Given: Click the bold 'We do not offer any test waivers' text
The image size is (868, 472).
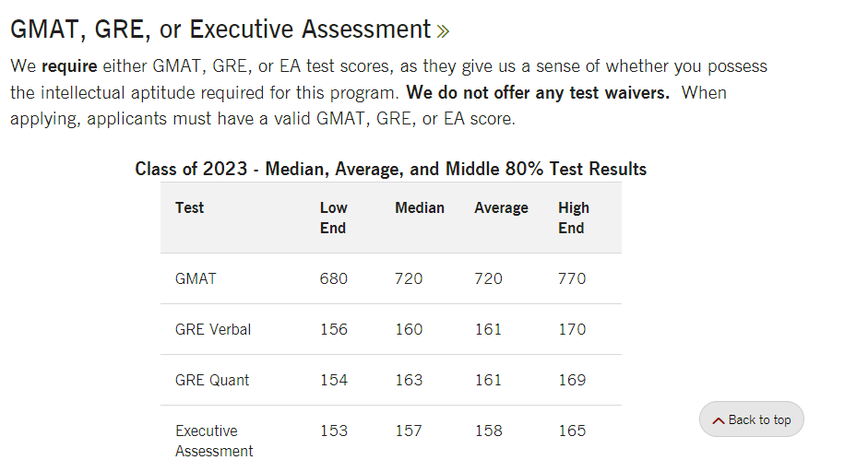Looking at the screenshot, I should [538, 93].
